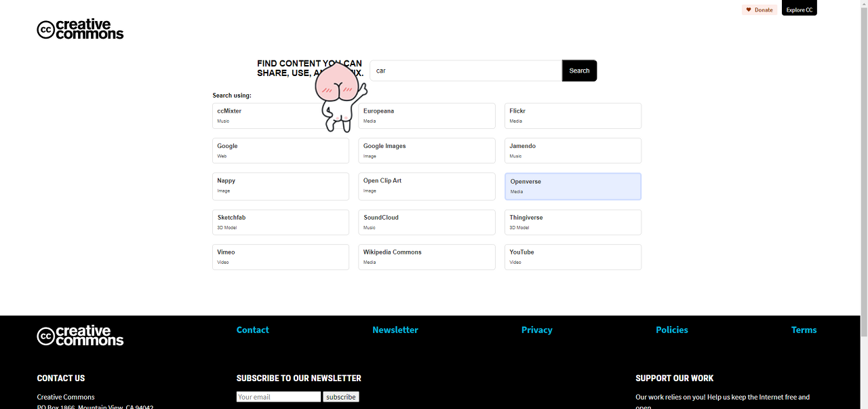Select Thingiverse 3D Model source
This screenshot has height=409, width=868.
pos(573,222)
